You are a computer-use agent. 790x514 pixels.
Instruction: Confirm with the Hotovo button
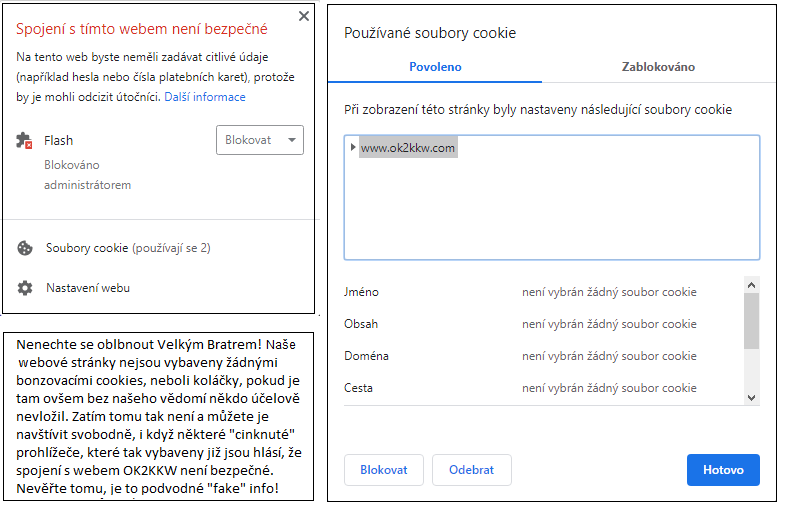coord(723,470)
